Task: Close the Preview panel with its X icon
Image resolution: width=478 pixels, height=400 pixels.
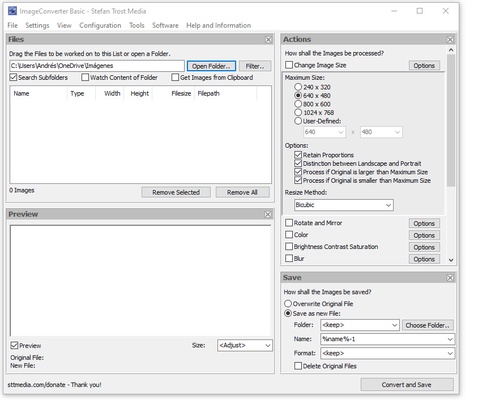Action: tap(268, 214)
